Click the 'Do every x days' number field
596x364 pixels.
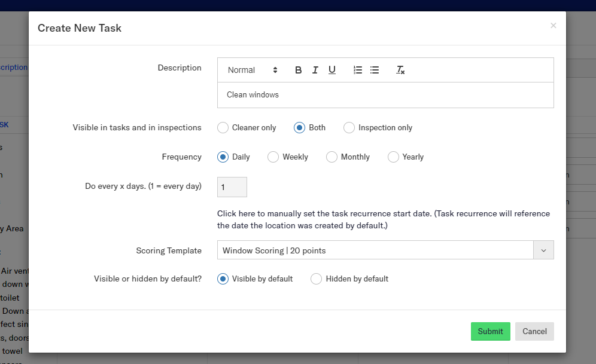tap(232, 187)
